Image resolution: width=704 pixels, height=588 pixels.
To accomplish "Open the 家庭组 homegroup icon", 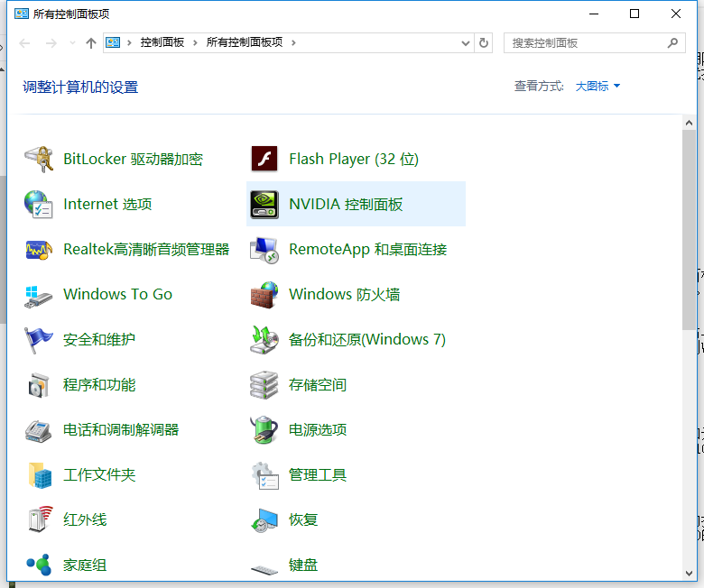I will click(x=39, y=565).
